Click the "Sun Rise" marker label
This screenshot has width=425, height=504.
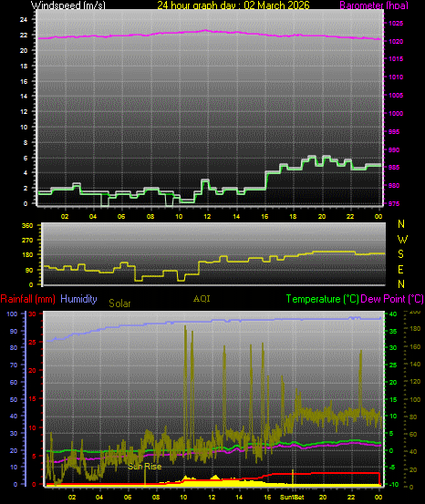click(144, 467)
